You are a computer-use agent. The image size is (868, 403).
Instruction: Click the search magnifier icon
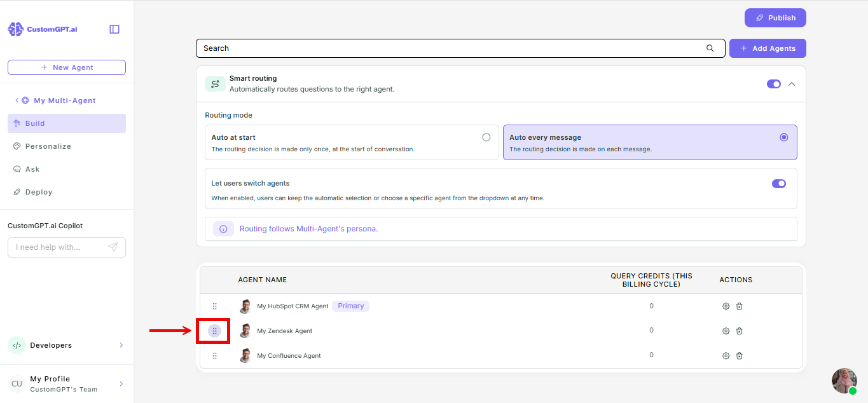click(710, 48)
